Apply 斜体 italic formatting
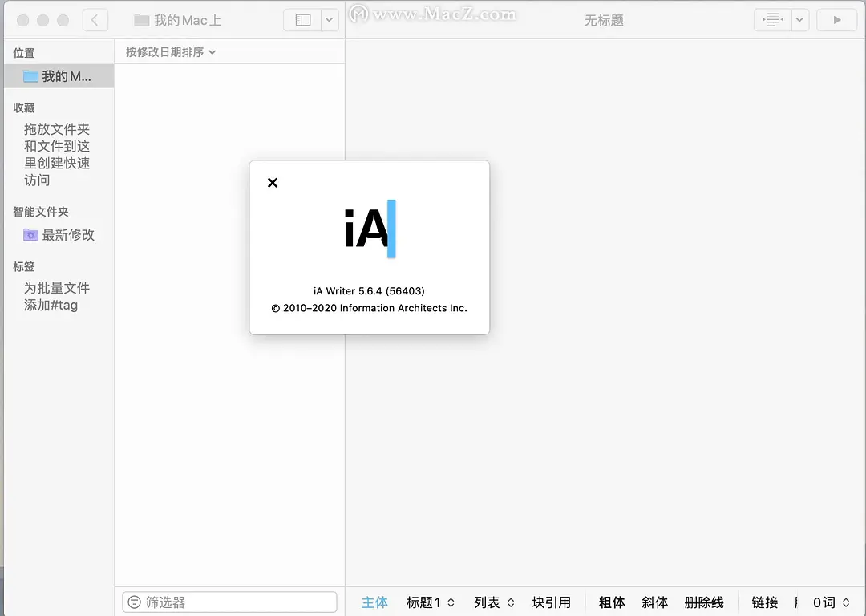This screenshot has height=616, width=866. 655,602
